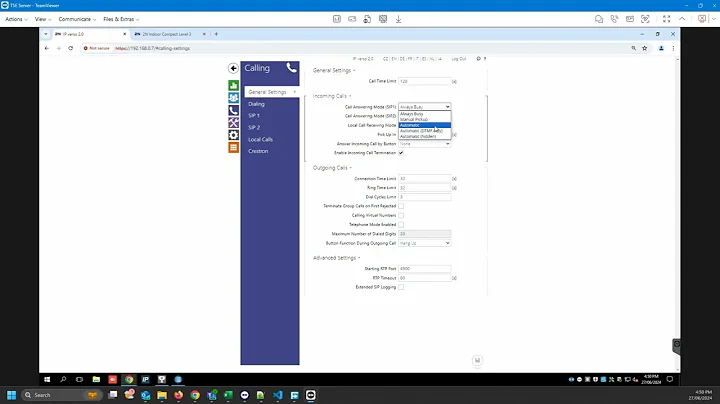Toggle TeamViewer full screen icon

666,19
